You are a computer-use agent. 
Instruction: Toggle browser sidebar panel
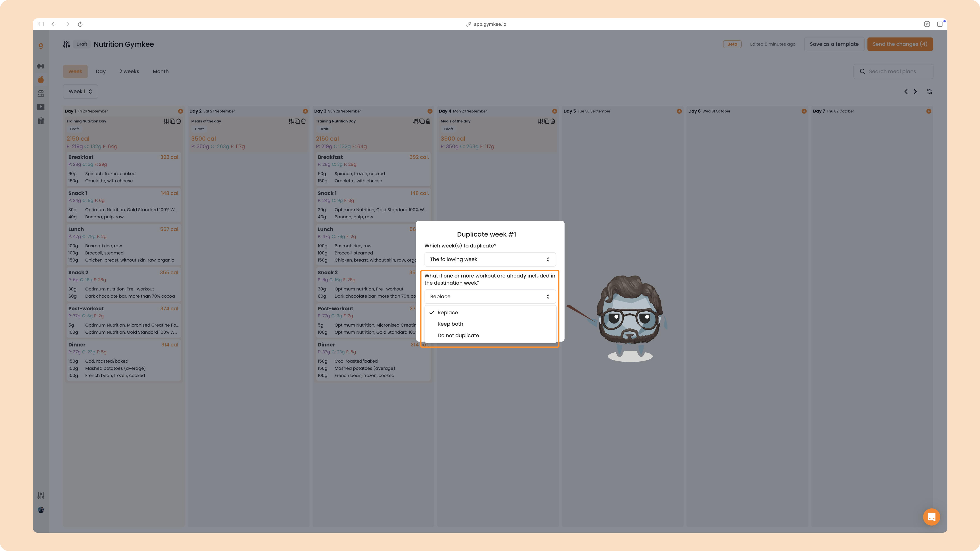coord(41,24)
